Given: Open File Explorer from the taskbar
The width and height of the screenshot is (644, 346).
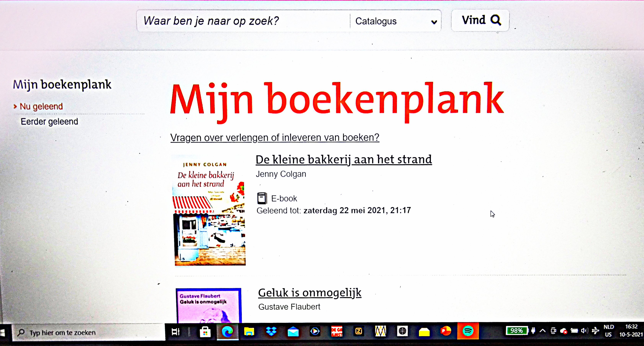Looking at the screenshot, I should pyautogui.click(x=249, y=332).
